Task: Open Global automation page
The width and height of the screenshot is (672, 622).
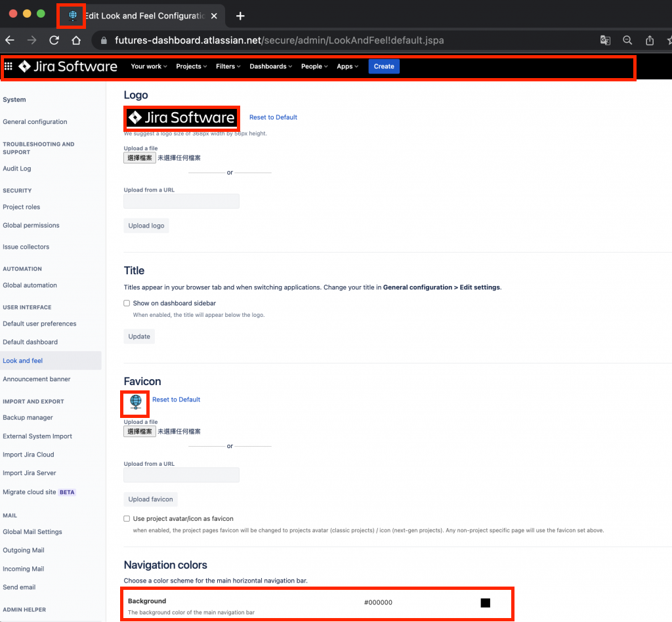Action: click(30, 285)
